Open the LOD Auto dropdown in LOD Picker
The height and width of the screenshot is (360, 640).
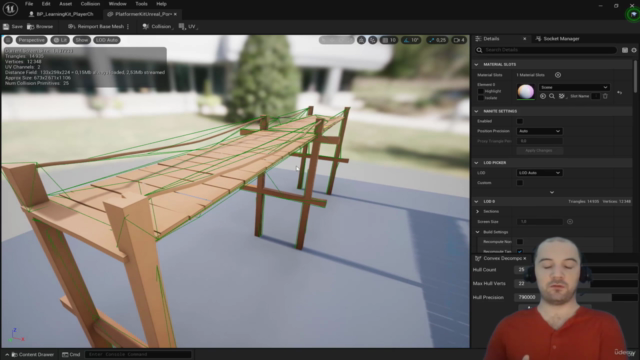click(539, 173)
